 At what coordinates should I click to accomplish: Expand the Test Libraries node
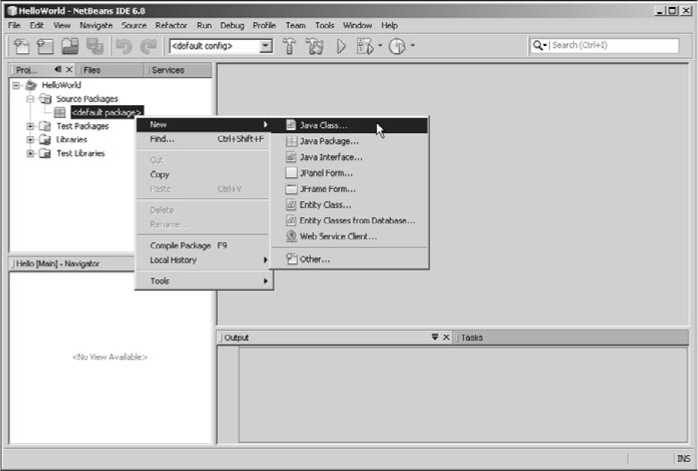click(x=30, y=154)
